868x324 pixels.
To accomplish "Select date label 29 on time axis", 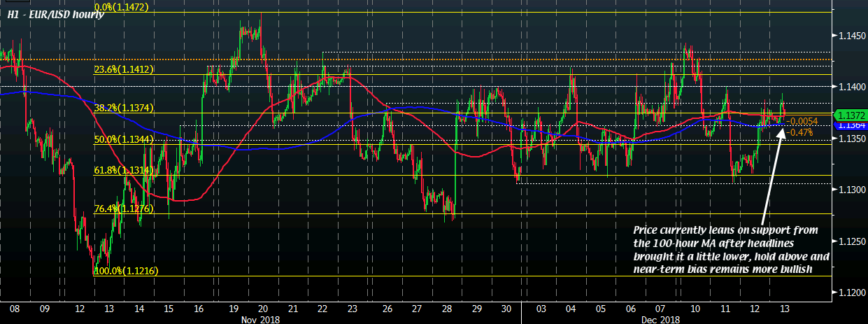I will (478, 309).
